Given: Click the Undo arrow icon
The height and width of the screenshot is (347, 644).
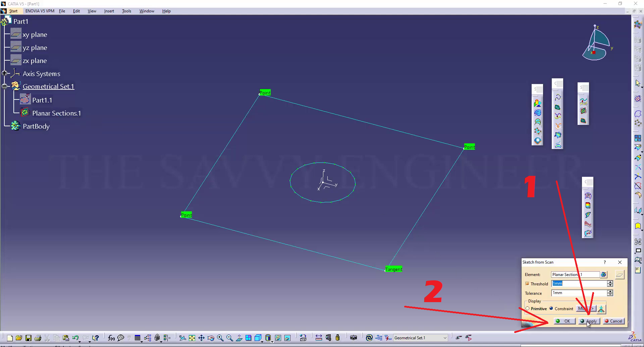Looking at the screenshot, I should (x=75, y=338).
